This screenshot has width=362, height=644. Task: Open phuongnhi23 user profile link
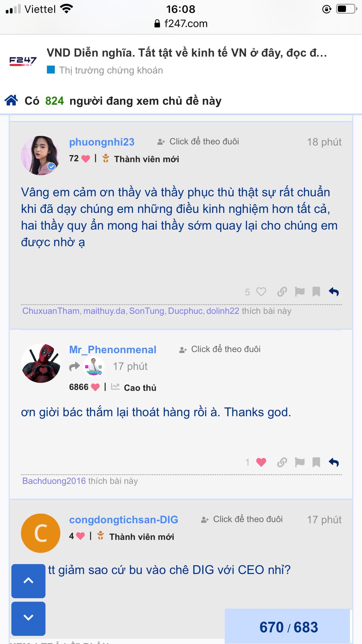102,142
